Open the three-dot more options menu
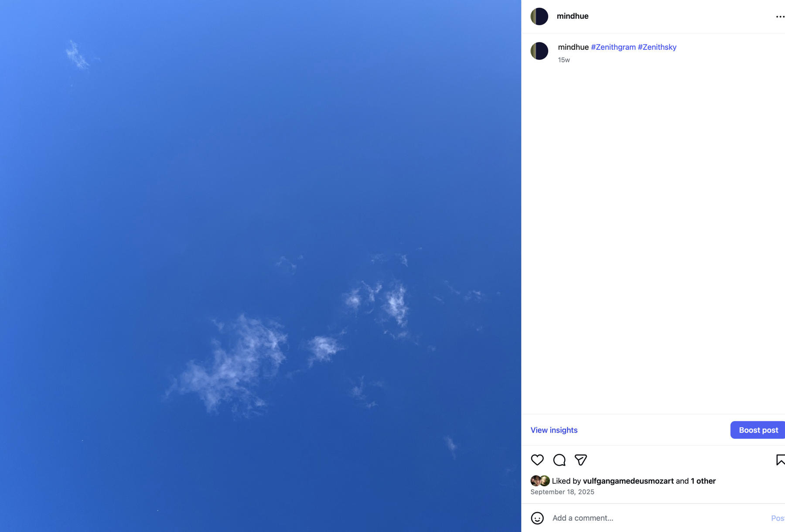Viewport: 785px width, 532px height. point(780,17)
